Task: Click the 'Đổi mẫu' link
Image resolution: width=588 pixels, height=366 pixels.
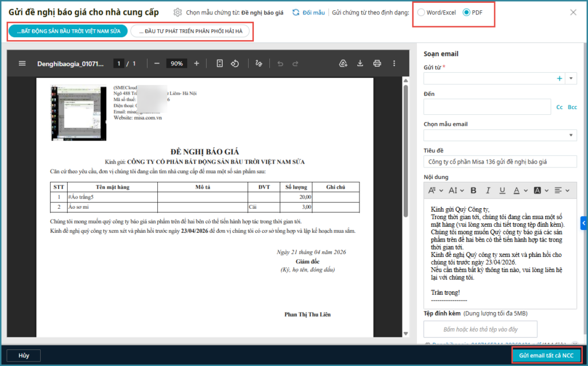Action: (x=308, y=13)
